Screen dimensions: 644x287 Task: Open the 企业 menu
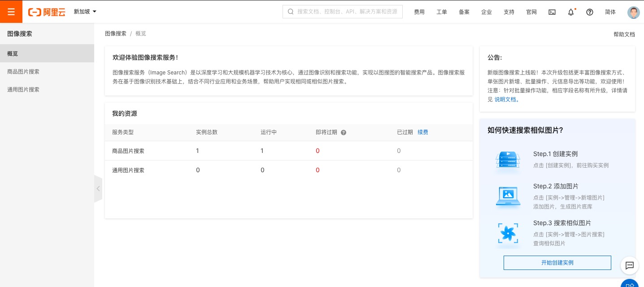[x=487, y=12]
